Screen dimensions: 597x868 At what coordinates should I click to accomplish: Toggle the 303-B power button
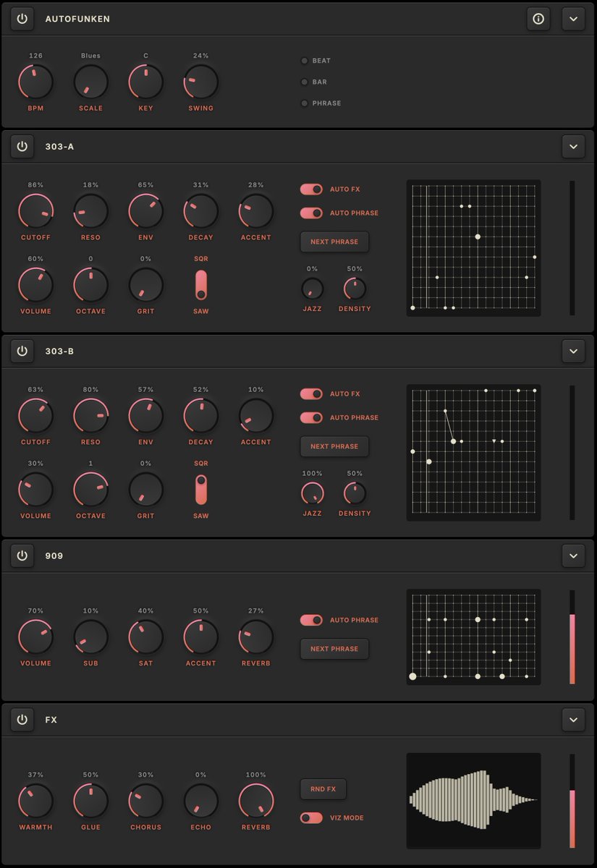coord(22,351)
